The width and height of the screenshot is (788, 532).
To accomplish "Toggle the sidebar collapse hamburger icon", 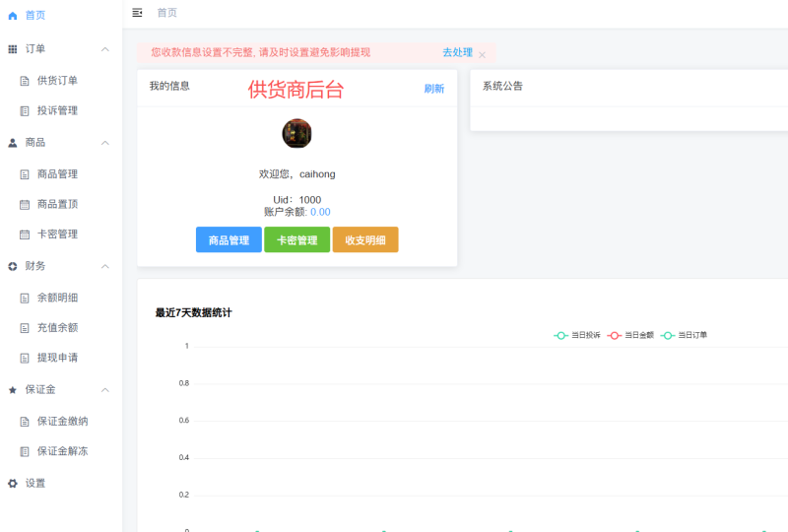I will (137, 13).
